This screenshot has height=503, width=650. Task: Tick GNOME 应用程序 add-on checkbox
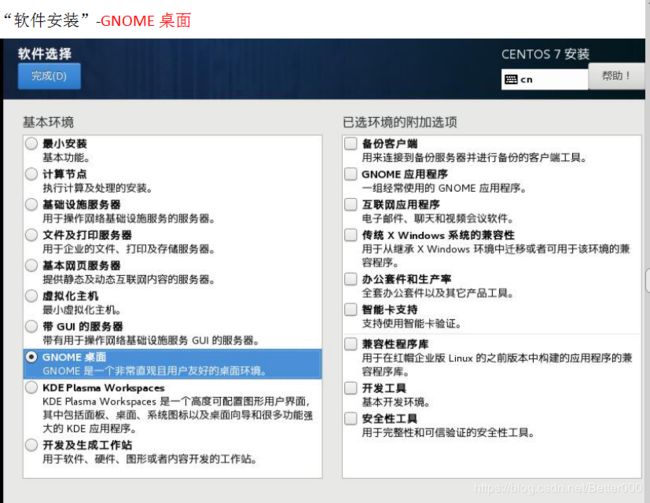tap(351, 174)
